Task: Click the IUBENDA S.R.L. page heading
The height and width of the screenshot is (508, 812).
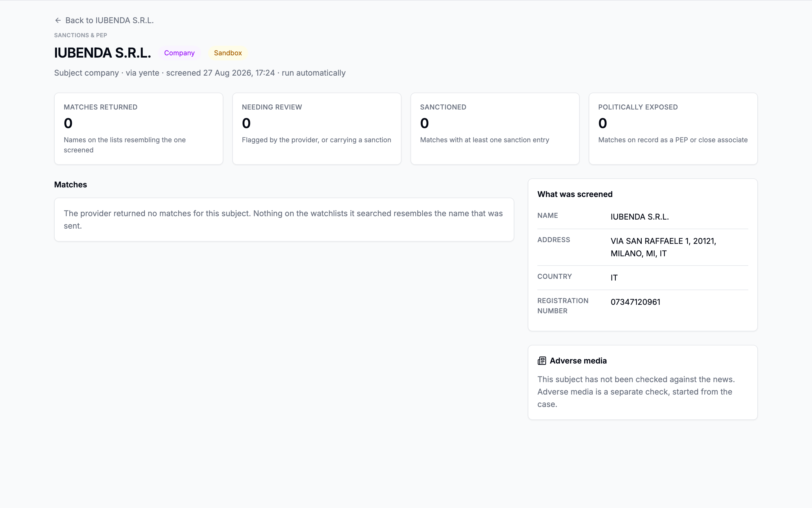Action: 103,53
